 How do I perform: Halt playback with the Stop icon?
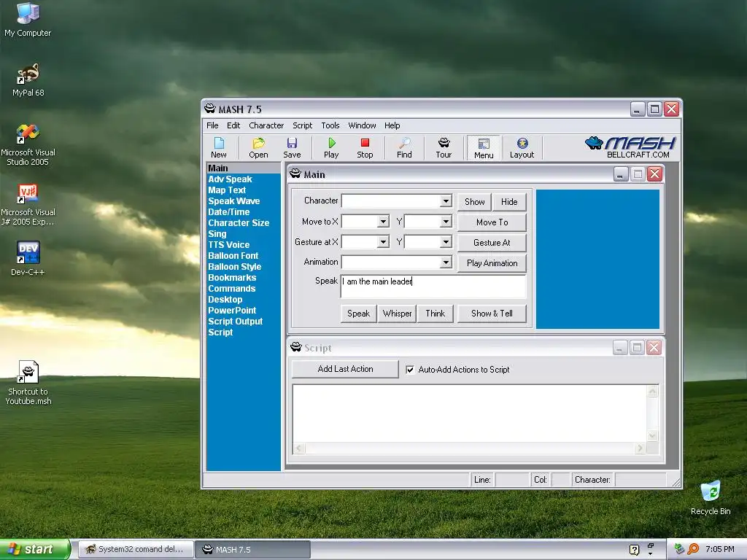(365, 147)
